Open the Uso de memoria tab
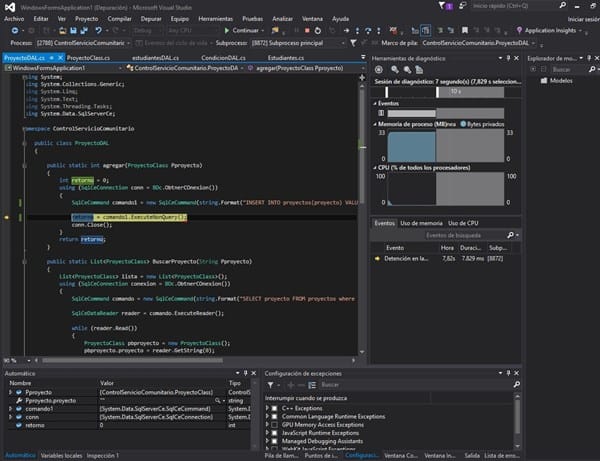This screenshot has width=600, height=461. tap(422, 222)
